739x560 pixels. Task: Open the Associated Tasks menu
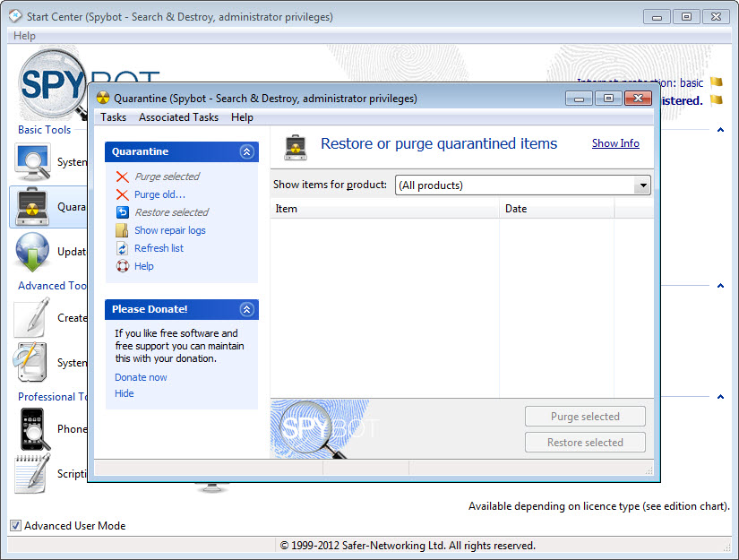pyautogui.click(x=178, y=116)
